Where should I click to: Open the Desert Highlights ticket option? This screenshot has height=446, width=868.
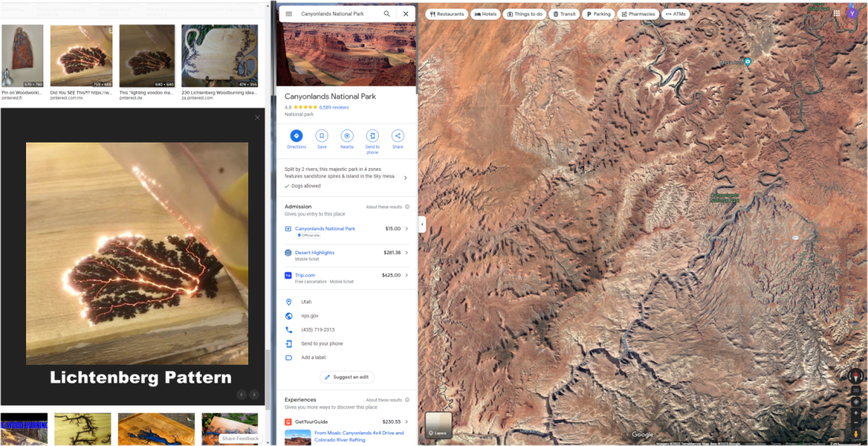coord(346,255)
